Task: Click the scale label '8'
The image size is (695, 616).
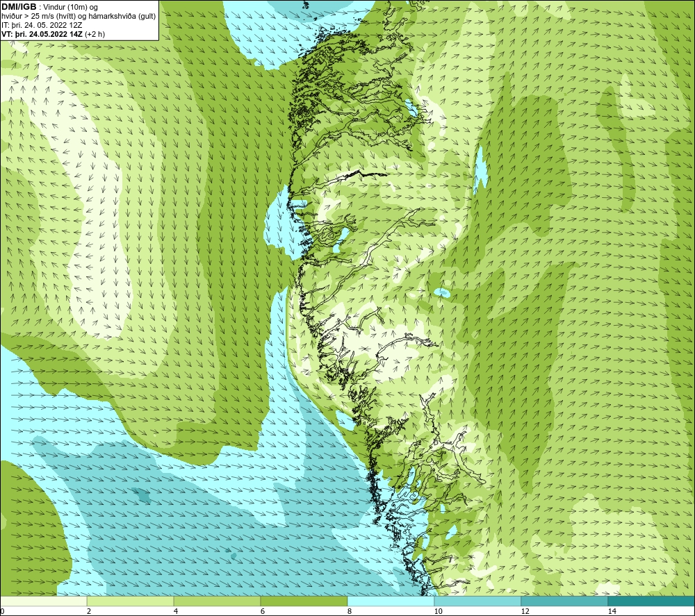Action: pos(350,611)
